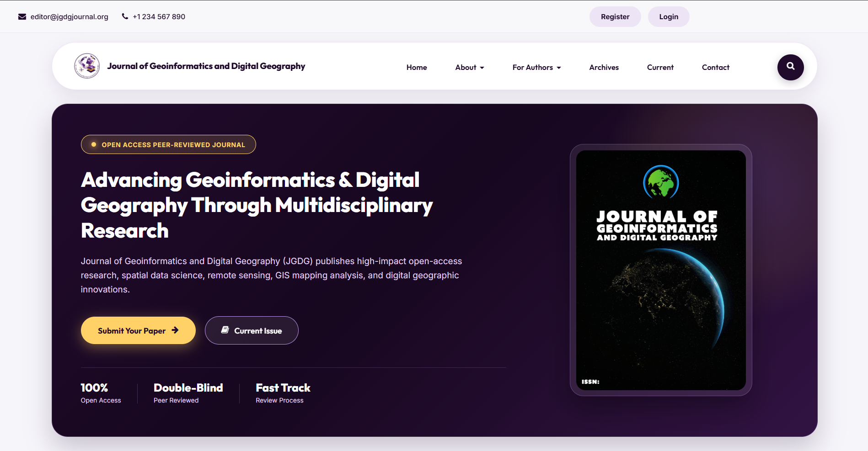Click the "100%" Open Access stat
Screen dimensions: 868x451
94,388
